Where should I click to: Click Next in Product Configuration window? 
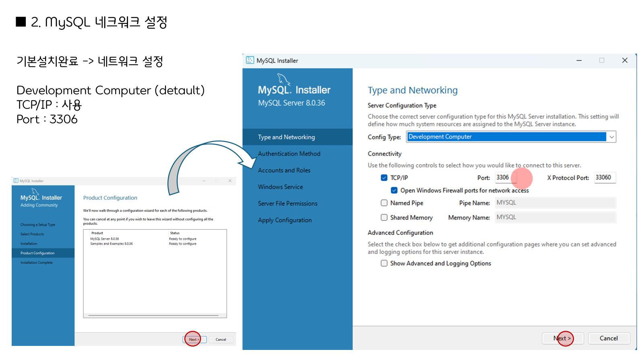tap(194, 339)
